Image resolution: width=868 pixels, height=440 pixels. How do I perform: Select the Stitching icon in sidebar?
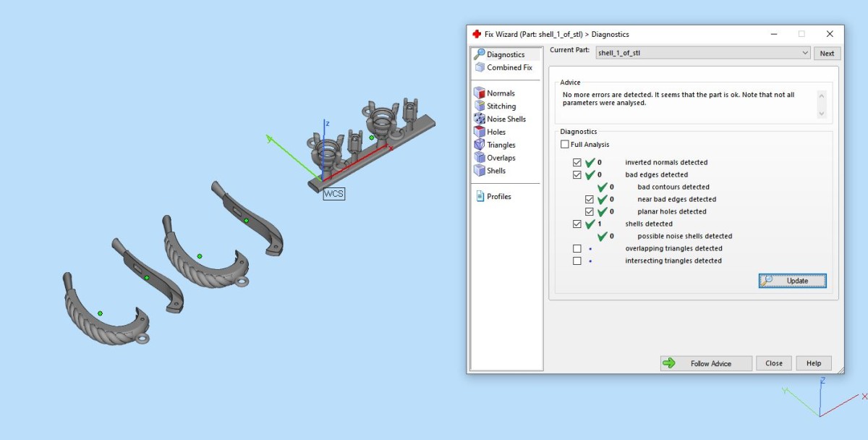(479, 106)
